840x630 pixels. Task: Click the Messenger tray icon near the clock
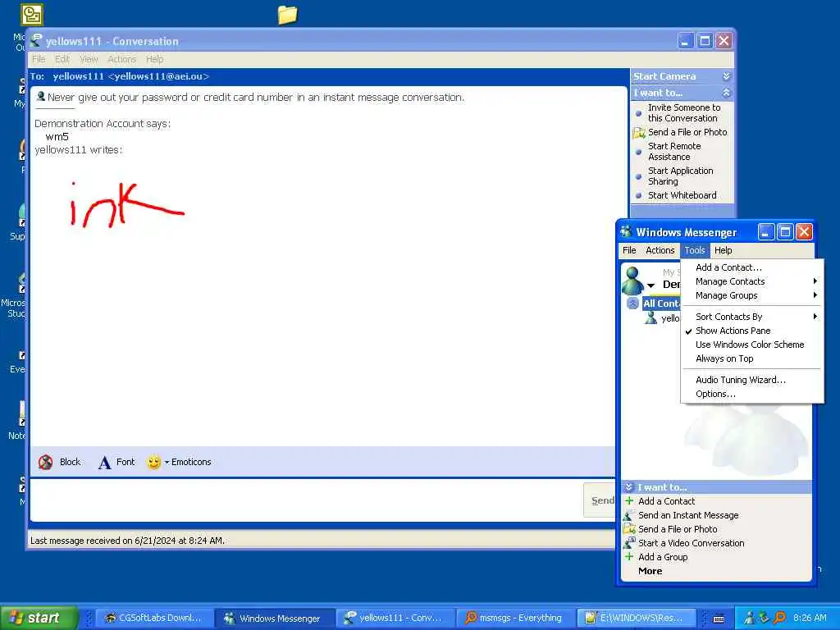click(x=750, y=618)
